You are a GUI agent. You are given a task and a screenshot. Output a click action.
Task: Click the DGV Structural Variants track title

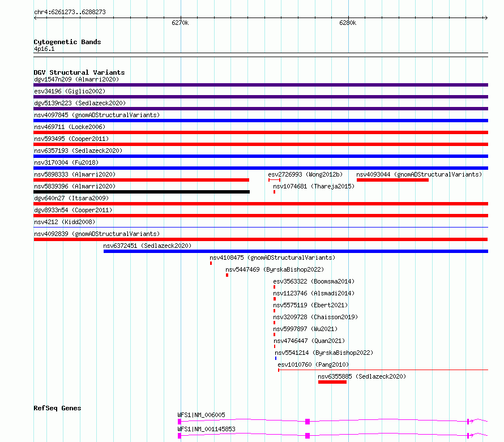click(x=79, y=72)
